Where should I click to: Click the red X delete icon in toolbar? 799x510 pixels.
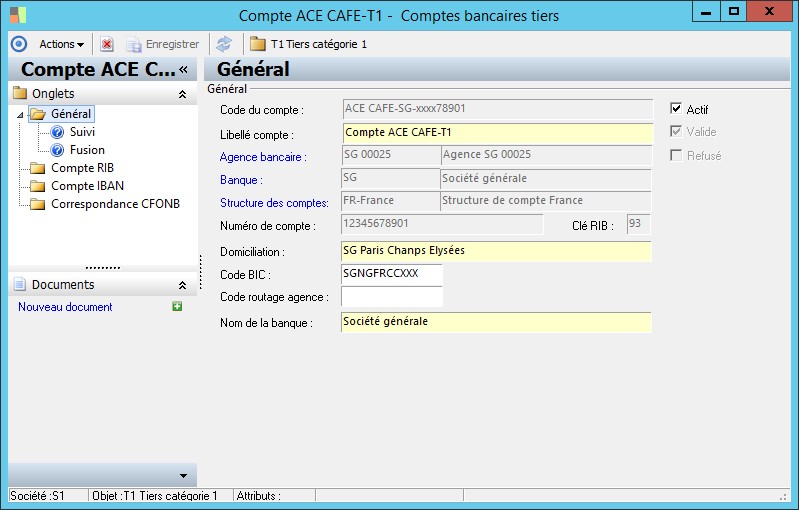point(106,44)
